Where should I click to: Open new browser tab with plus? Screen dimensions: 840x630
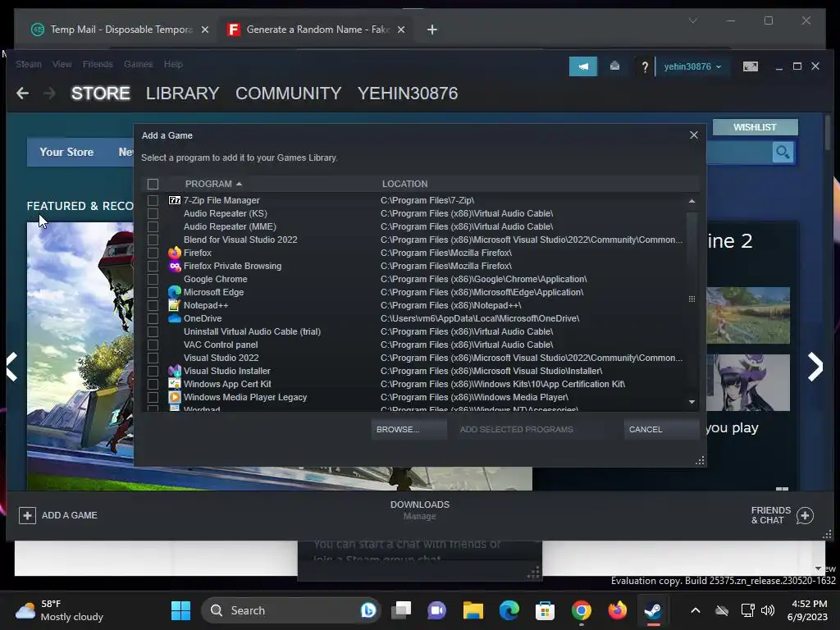(432, 30)
